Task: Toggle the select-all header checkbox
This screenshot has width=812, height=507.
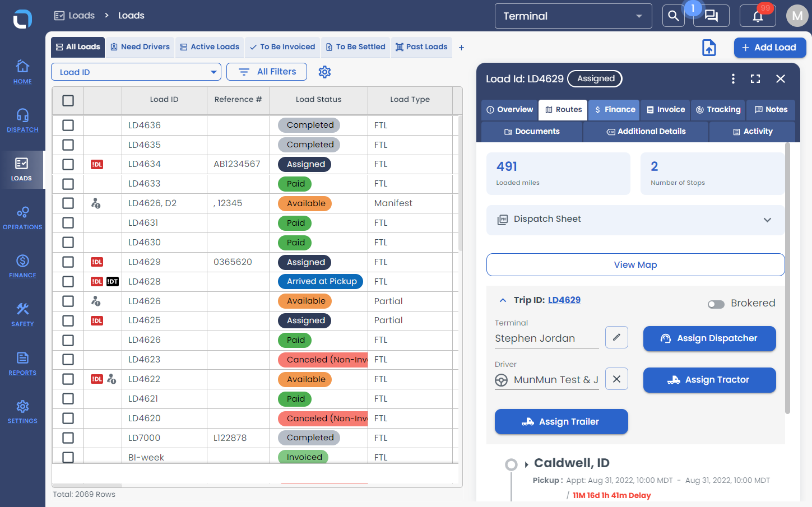Action: (x=68, y=100)
